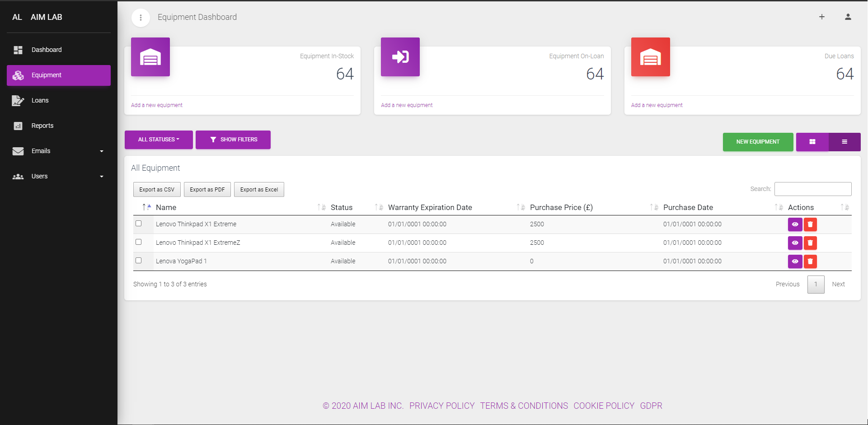
Task: Check the Lenovo Thinkpad X1 ExtremeZ row
Action: (x=139, y=242)
